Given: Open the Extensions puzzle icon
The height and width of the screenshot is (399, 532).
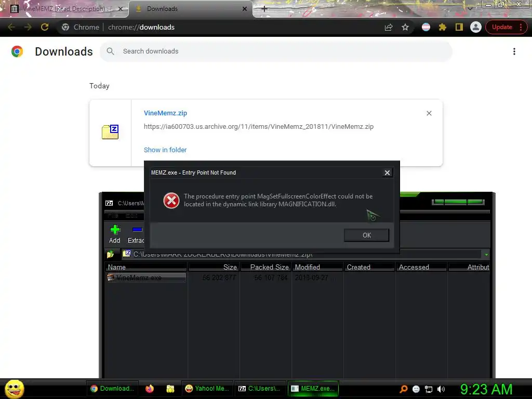Looking at the screenshot, I should pos(443,27).
